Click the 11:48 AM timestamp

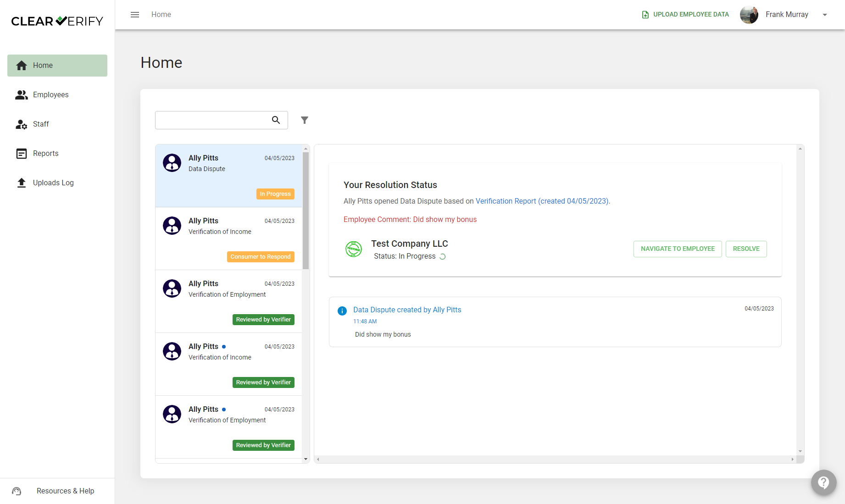365,322
